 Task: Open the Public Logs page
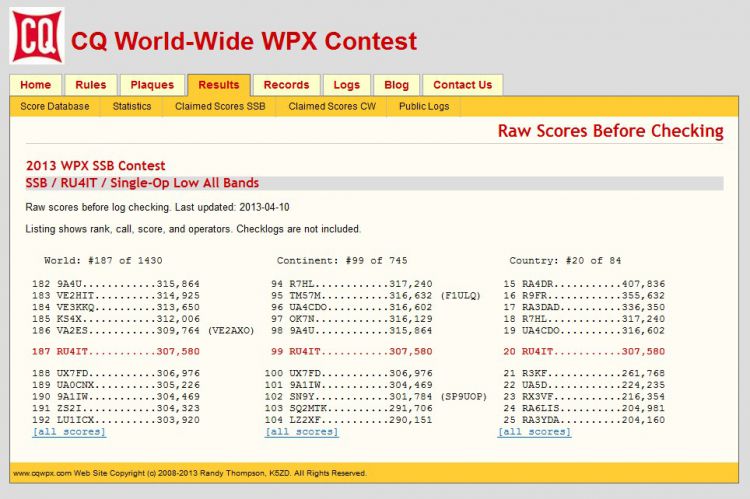pyautogui.click(x=424, y=107)
